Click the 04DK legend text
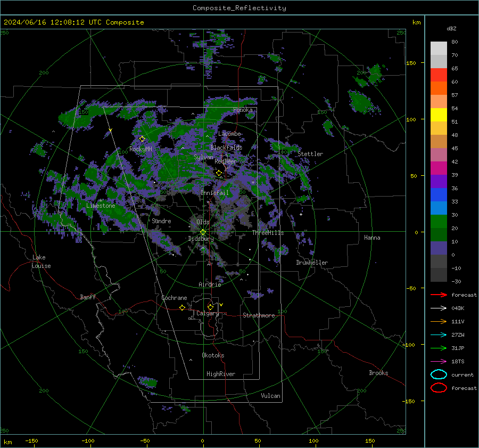Image resolution: width=479 pixels, height=448 pixels. [458, 308]
